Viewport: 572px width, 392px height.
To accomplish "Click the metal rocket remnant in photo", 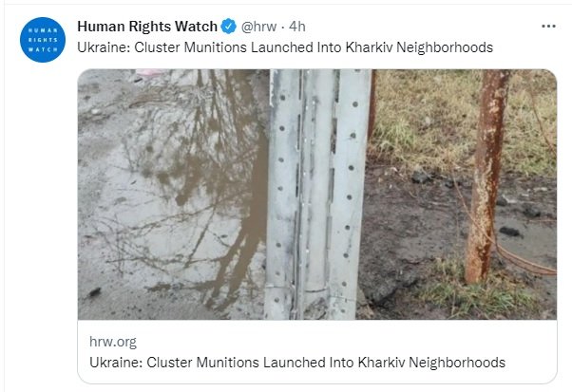I will 317,195.
